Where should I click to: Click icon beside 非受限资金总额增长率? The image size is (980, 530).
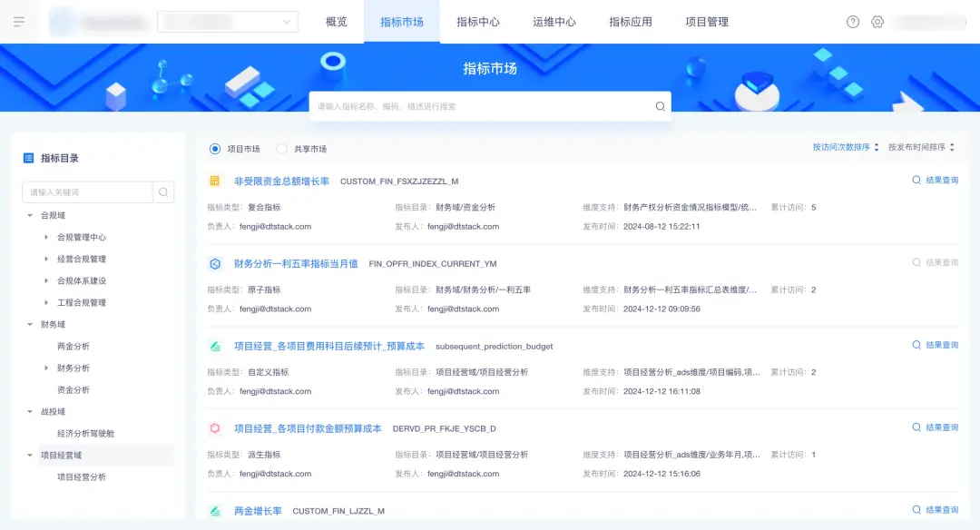[214, 182]
